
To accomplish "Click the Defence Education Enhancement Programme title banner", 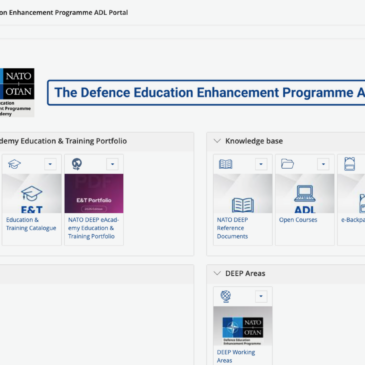I will pos(206,93).
